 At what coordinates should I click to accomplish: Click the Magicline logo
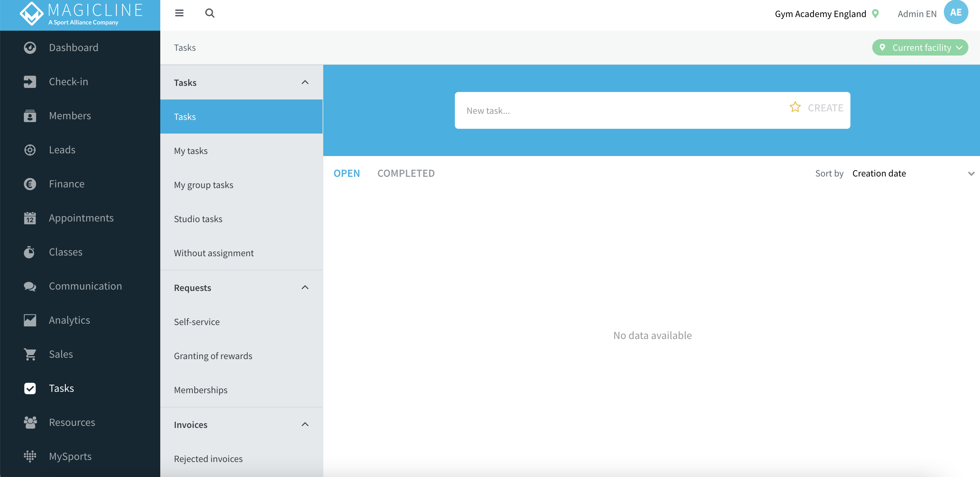[81, 14]
